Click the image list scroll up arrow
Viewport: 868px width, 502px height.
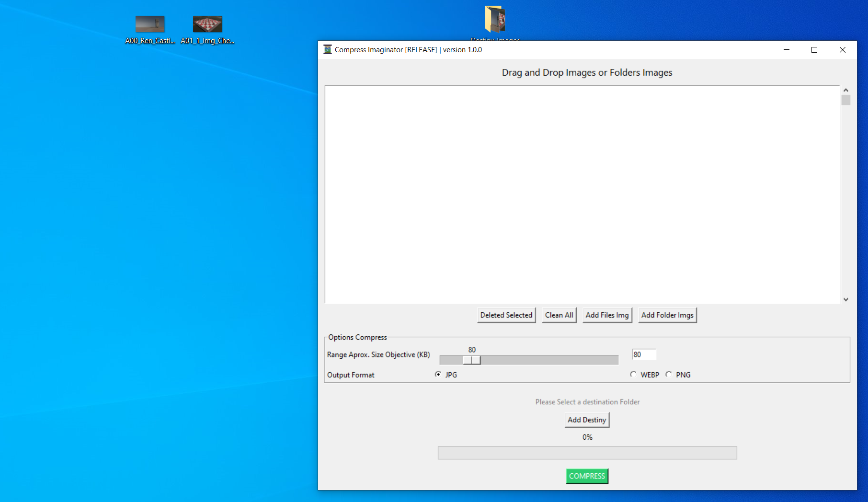tap(846, 90)
